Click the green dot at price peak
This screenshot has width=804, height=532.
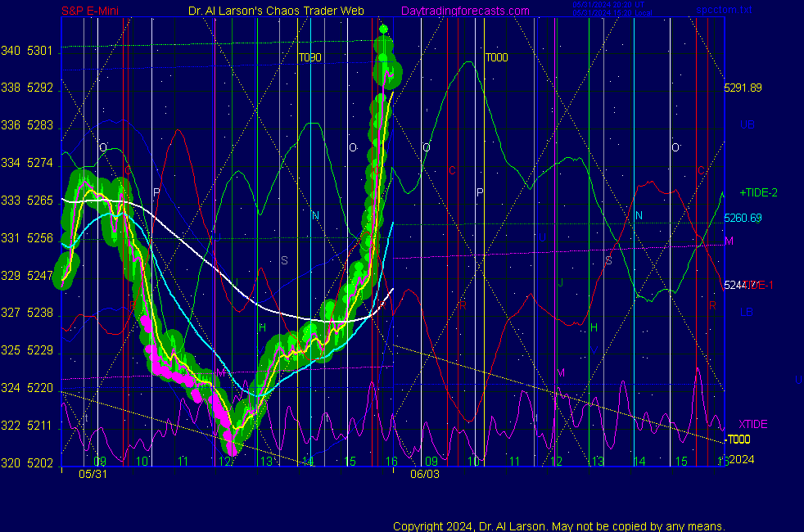[x=383, y=30]
